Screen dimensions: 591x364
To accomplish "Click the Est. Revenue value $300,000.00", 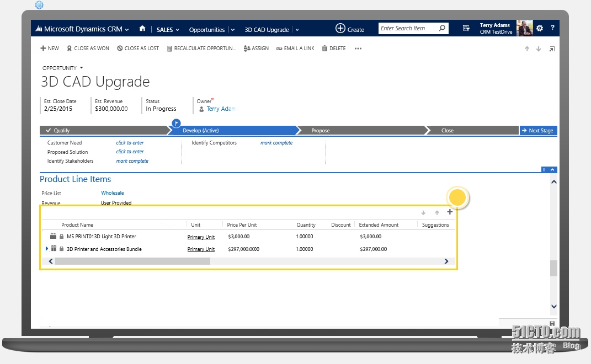I will [x=111, y=109].
